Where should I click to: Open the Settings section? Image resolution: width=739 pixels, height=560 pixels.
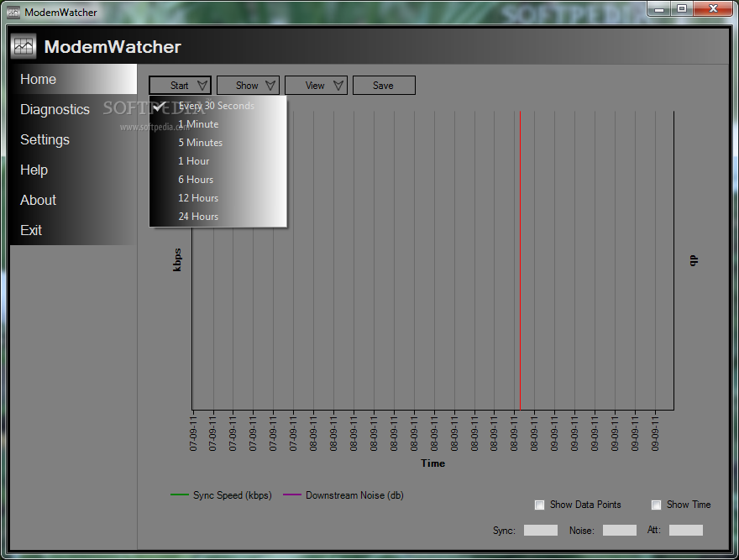coord(74,139)
